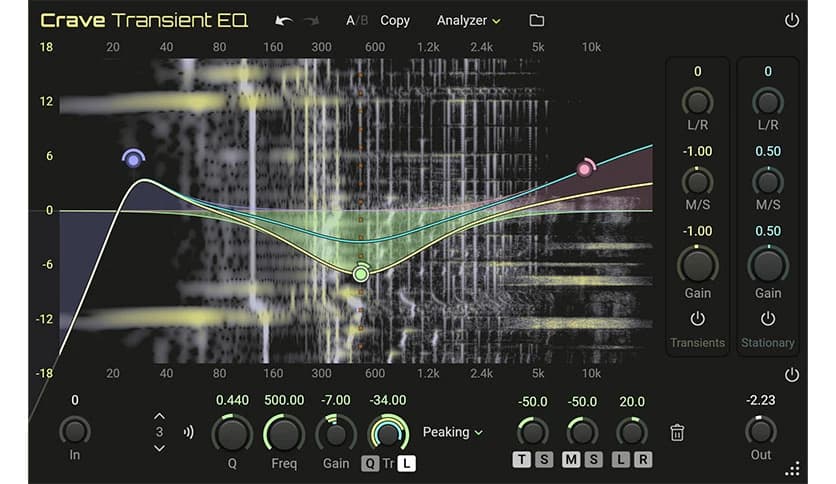The width and height of the screenshot is (836, 484).
Task: Toggle the L left channel button
Action: pos(621,459)
